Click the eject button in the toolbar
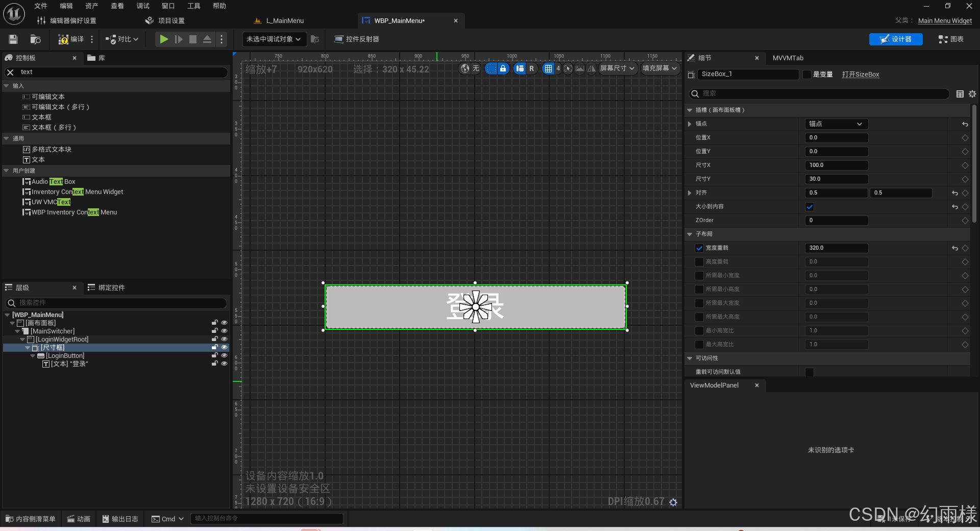This screenshot has width=980, height=531. point(207,39)
